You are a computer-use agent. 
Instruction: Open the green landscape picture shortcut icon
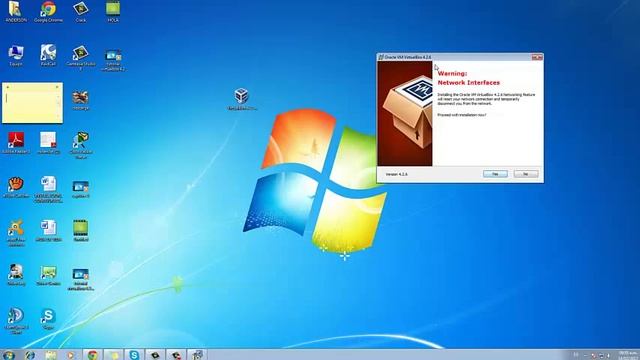pos(48,276)
